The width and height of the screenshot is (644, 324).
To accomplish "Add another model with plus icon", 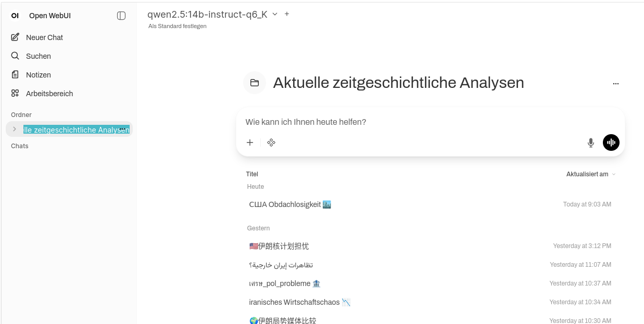I will 287,14.
